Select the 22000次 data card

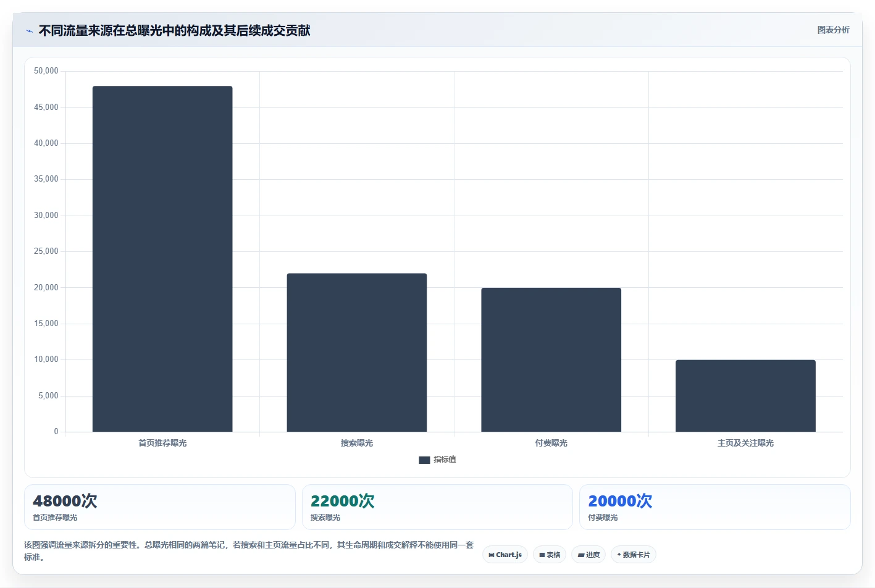pos(437,507)
